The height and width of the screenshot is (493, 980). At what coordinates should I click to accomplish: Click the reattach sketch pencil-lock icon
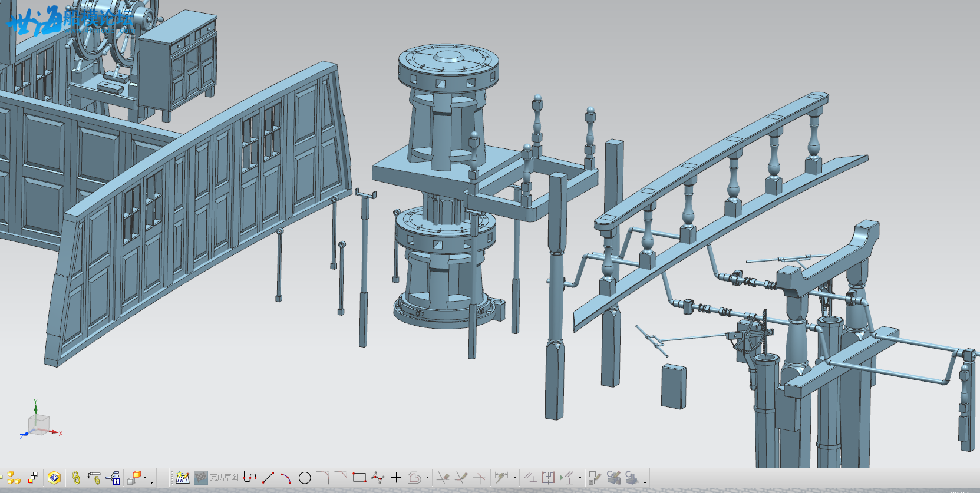point(613,478)
